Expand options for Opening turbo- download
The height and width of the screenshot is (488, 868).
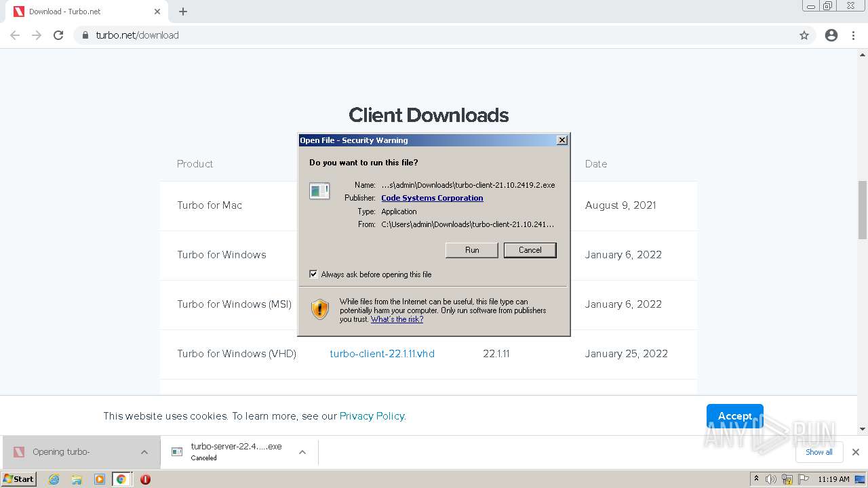click(144, 452)
